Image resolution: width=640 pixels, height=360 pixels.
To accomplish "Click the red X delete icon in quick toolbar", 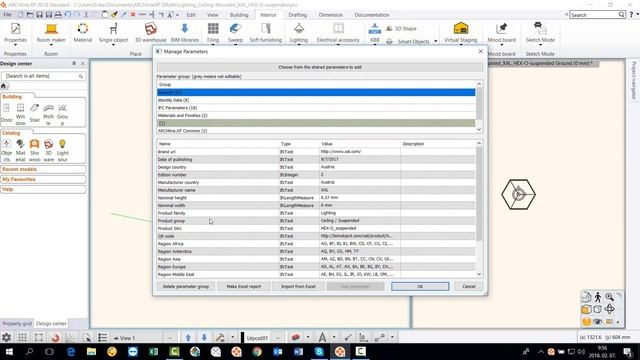I will tap(133, 15).
